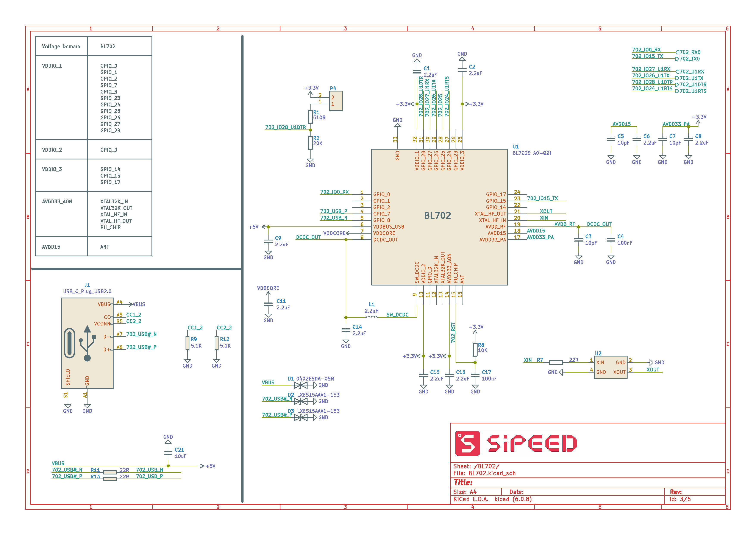Select the D1 0402ESDA-05N diode symbol
756x535 pixels.
click(300, 385)
